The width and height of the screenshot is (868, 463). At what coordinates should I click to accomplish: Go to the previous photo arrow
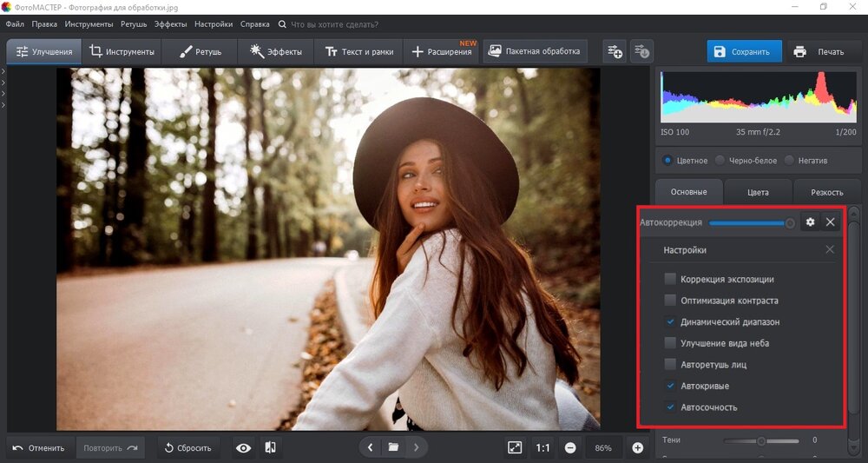click(x=371, y=448)
